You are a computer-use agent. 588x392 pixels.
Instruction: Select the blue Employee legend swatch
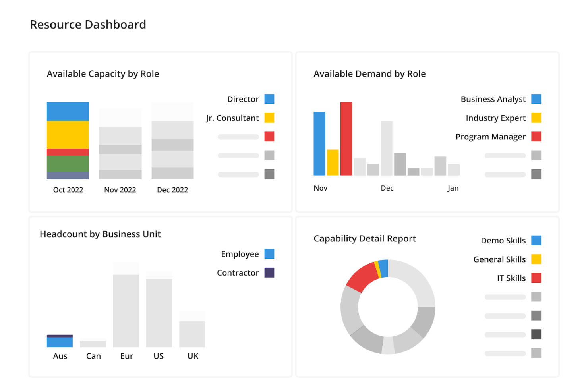[269, 254]
